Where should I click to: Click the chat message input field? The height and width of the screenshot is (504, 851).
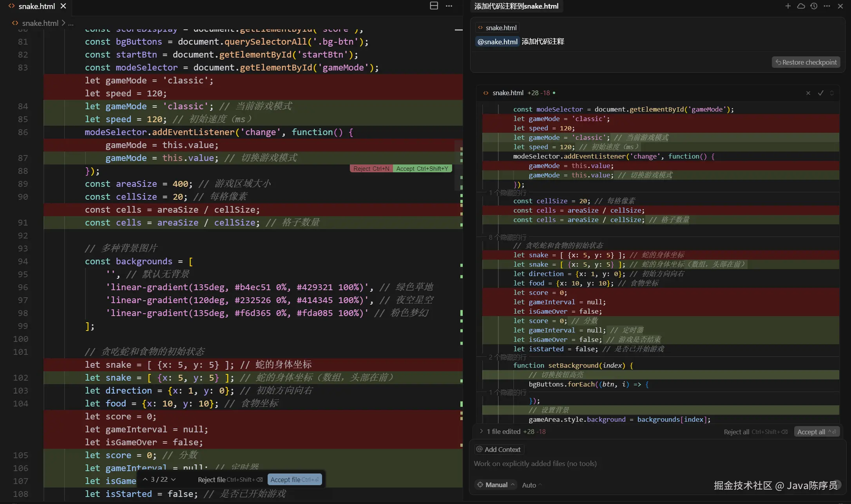coord(627,464)
